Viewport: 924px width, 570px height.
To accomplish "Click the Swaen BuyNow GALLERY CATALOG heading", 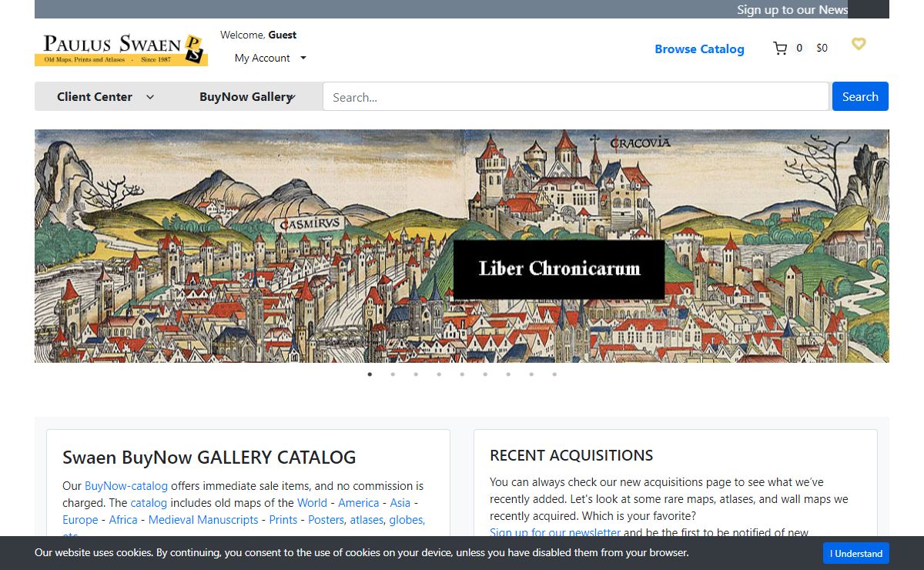I will [x=209, y=458].
